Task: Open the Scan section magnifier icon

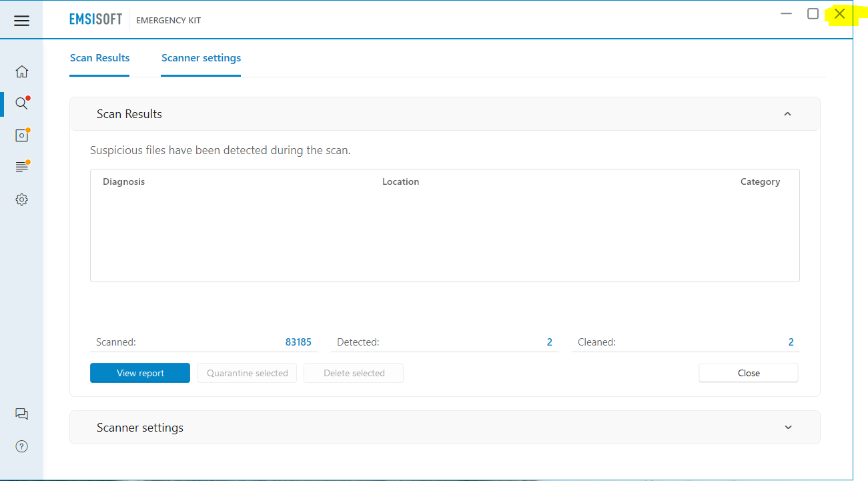Action: [x=21, y=103]
